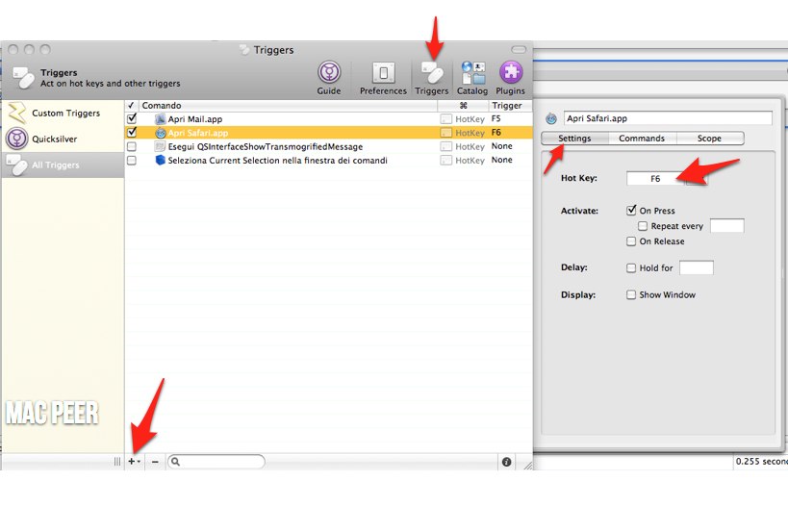Image resolution: width=788 pixels, height=532 pixels.
Task: Click HotKey type for Esegui QSInterface row
Action: coord(463,146)
